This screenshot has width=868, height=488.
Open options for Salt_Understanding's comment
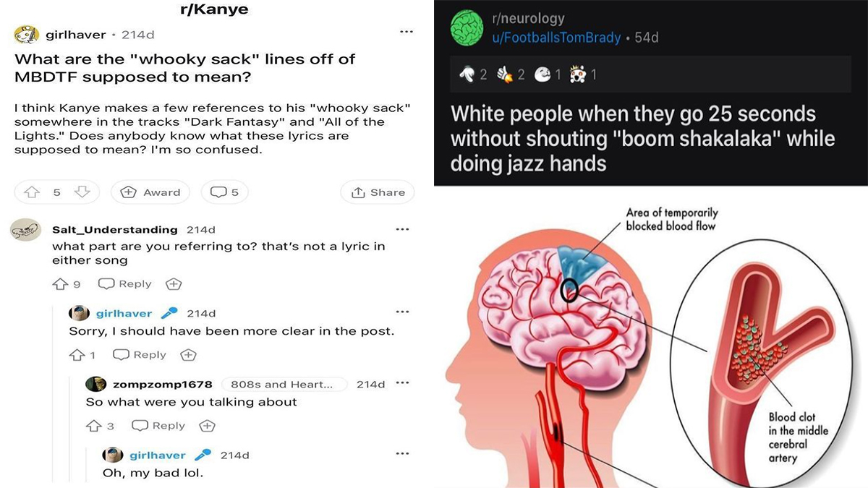402,229
